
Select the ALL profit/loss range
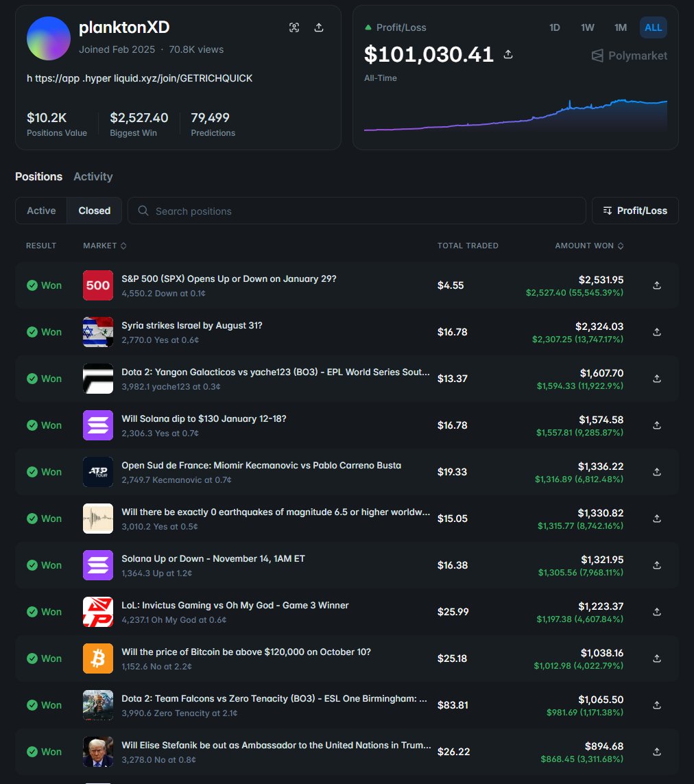[x=653, y=27]
